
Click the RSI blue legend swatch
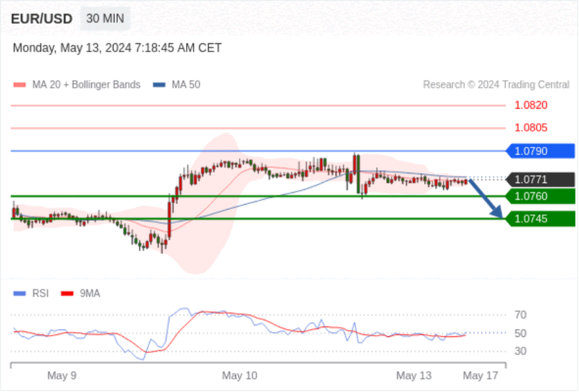(x=20, y=294)
